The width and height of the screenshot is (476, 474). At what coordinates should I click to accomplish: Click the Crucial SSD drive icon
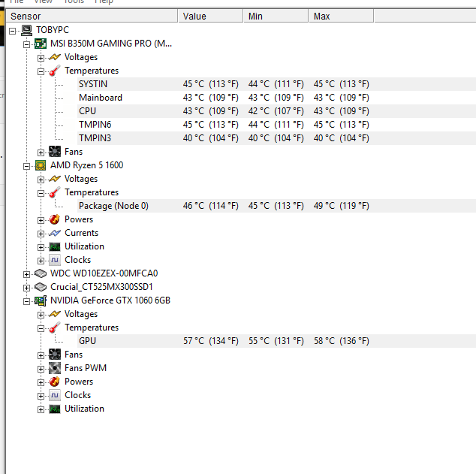click(x=41, y=287)
